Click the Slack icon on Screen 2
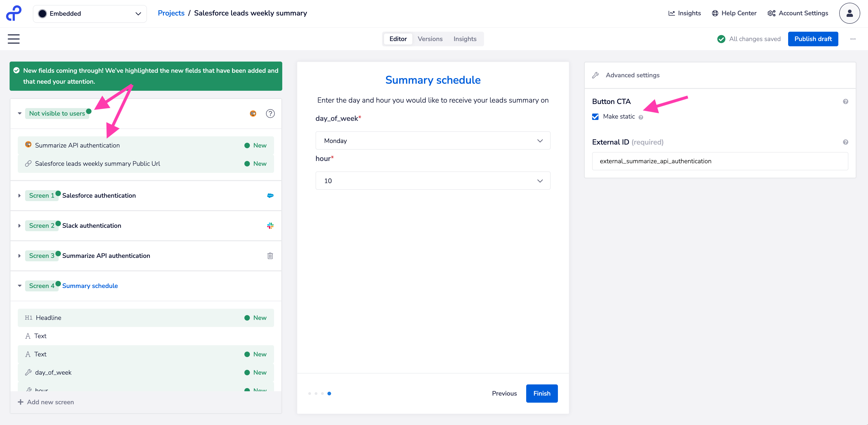Viewport: 868px width, 425px height. pos(270,226)
